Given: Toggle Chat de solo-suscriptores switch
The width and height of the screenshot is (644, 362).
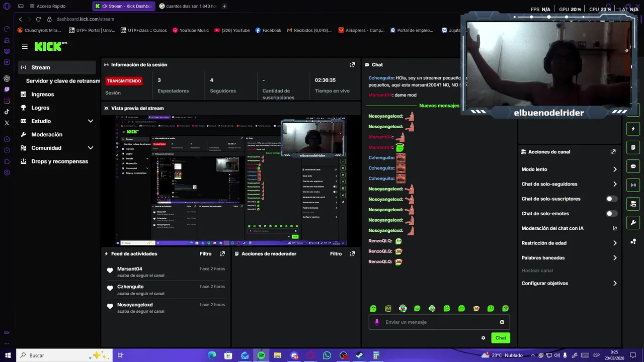Looking at the screenshot, I should click(x=611, y=199).
